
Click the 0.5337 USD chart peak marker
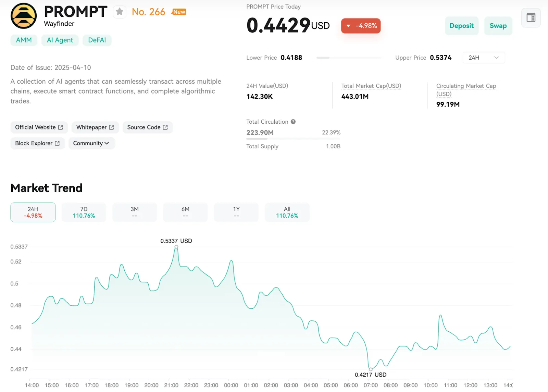[176, 247]
